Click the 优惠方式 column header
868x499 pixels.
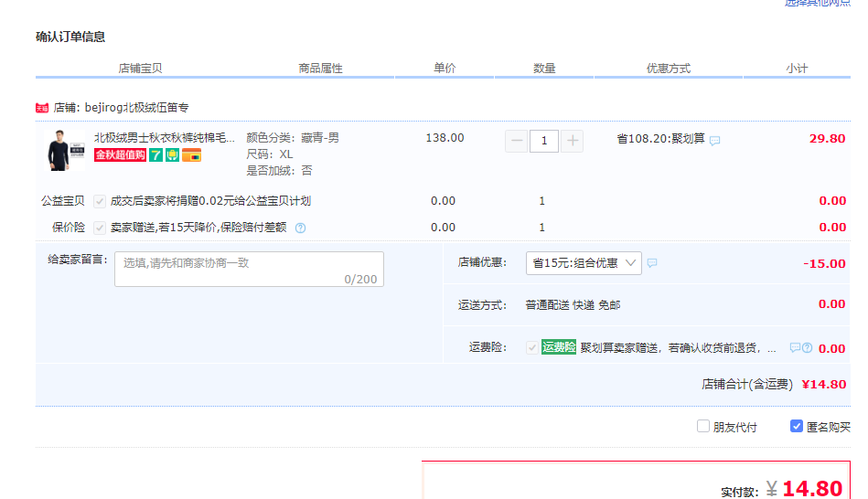669,68
